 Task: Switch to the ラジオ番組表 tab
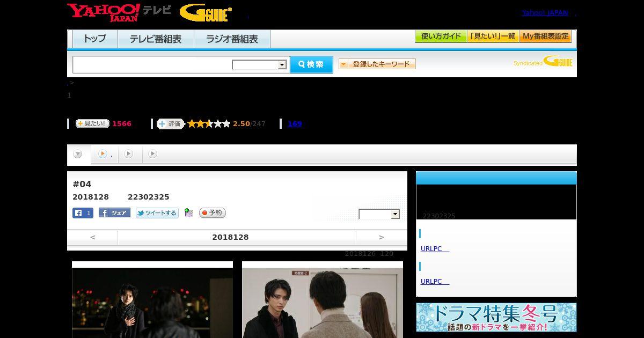pyautogui.click(x=232, y=39)
